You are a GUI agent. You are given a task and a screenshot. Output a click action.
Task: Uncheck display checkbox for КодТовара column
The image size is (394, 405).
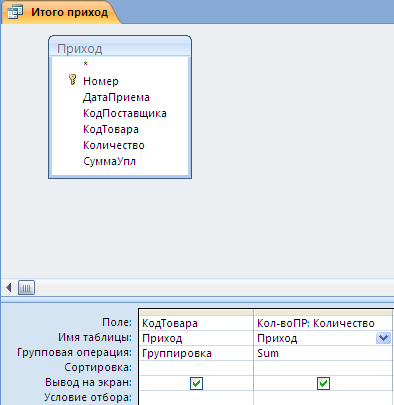tap(196, 383)
